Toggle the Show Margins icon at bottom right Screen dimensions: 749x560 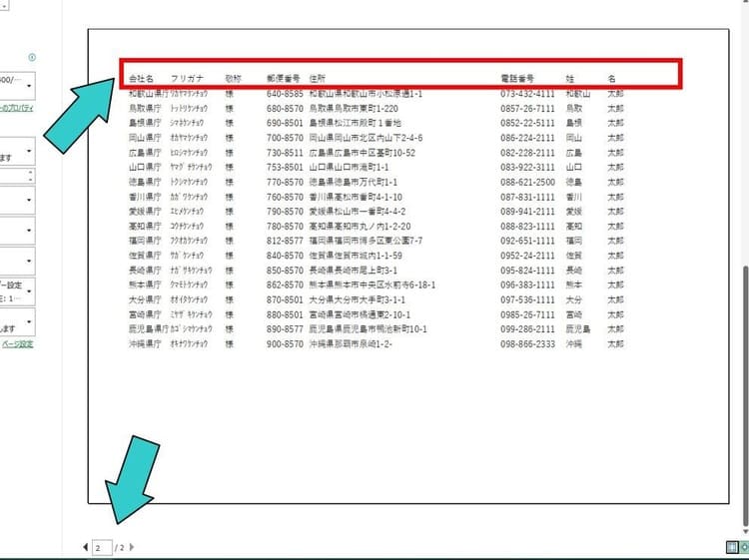point(732,547)
